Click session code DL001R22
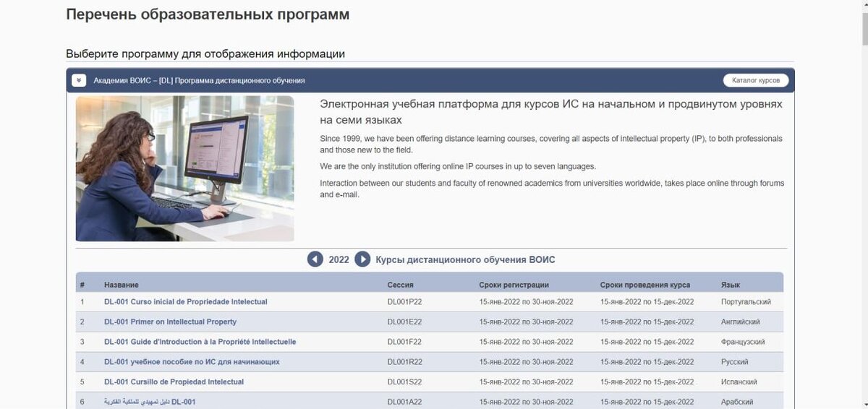The image size is (868, 409). [x=404, y=361]
